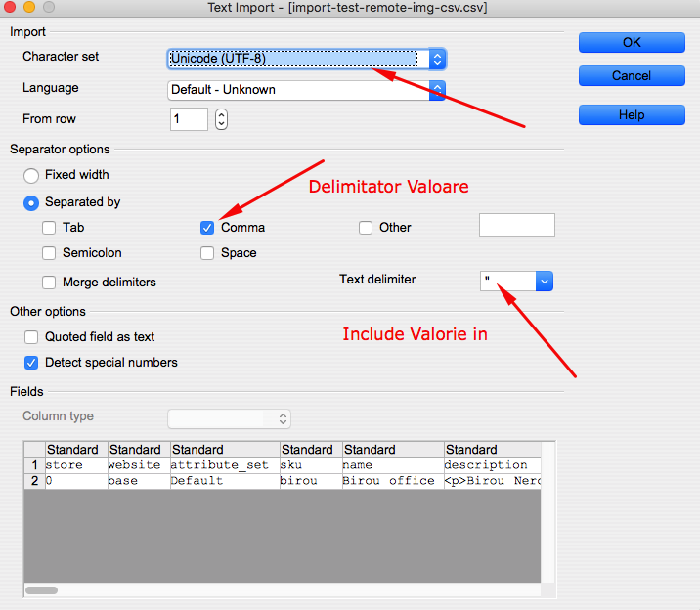700x610 pixels.
Task: Cancel the text import dialog
Action: coord(632,76)
